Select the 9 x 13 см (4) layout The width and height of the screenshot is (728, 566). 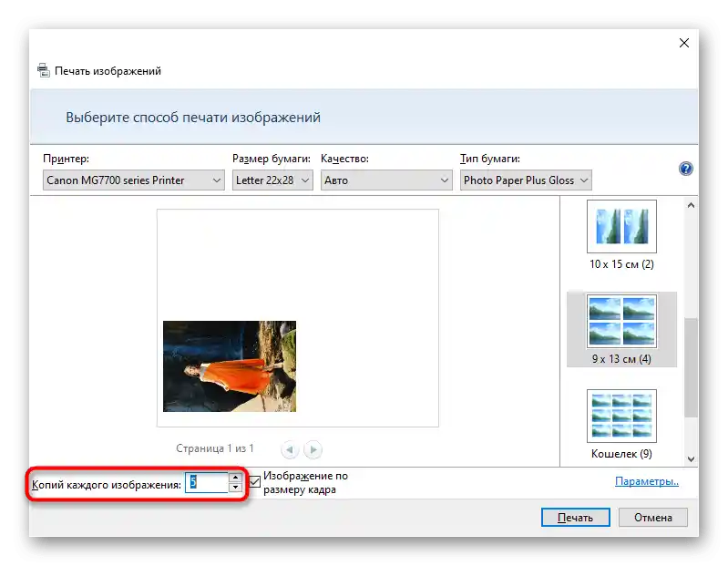click(x=621, y=330)
